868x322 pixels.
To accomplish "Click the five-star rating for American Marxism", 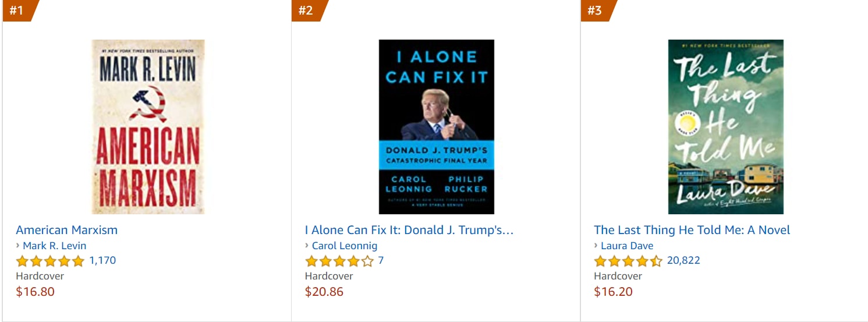I will pyautogui.click(x=50, y=261).
